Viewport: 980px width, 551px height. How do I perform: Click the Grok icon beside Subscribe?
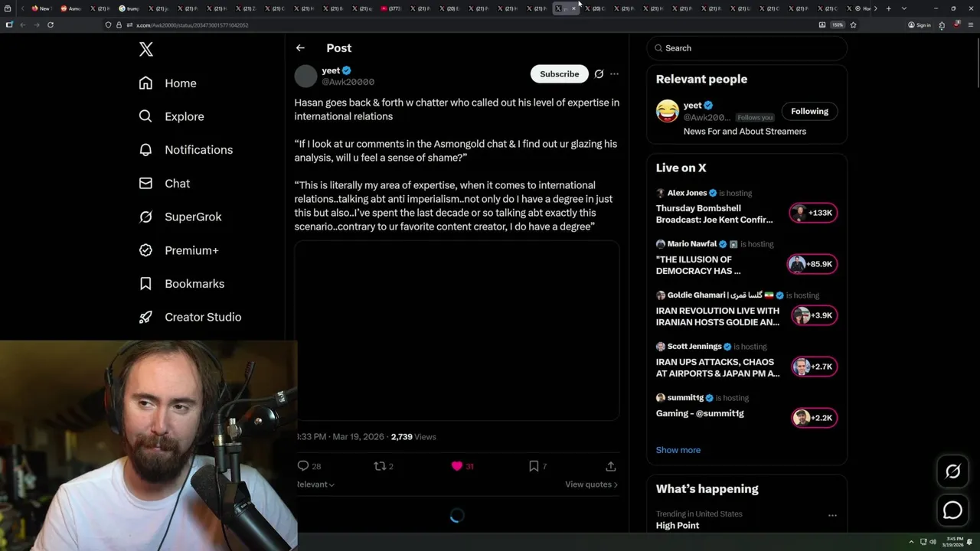pos(599,74)
